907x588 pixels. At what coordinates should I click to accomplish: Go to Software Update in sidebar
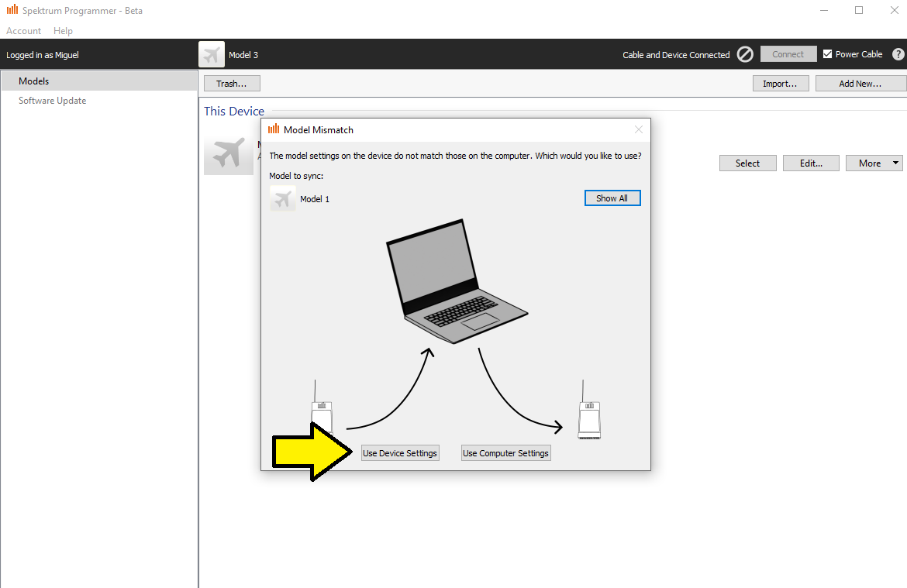coord(52,101)
